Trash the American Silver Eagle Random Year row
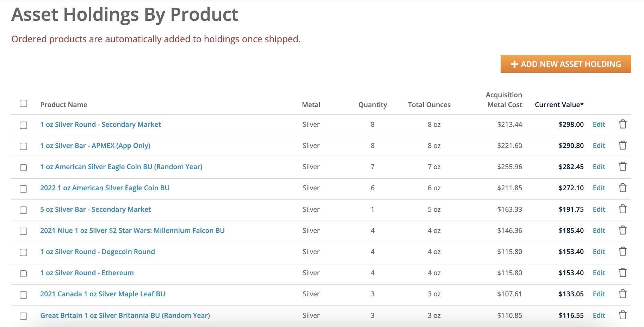The image size is (644, 327). pos(623,166)
